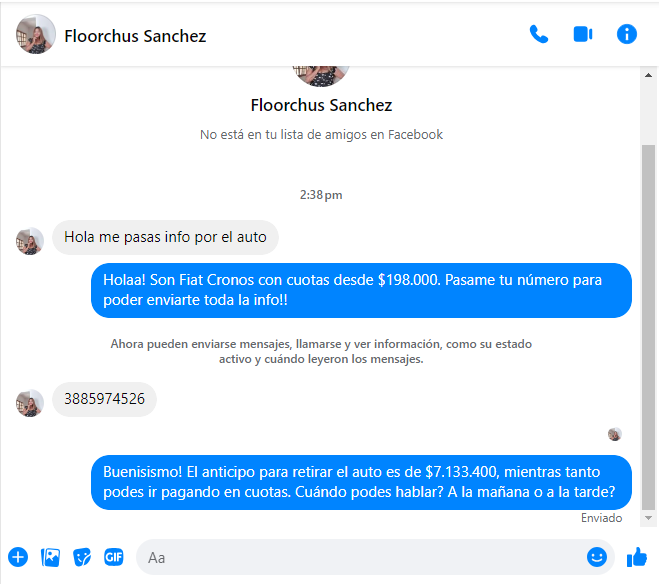
Task: Send a thumbs-up like
Action: coord(637,557)
